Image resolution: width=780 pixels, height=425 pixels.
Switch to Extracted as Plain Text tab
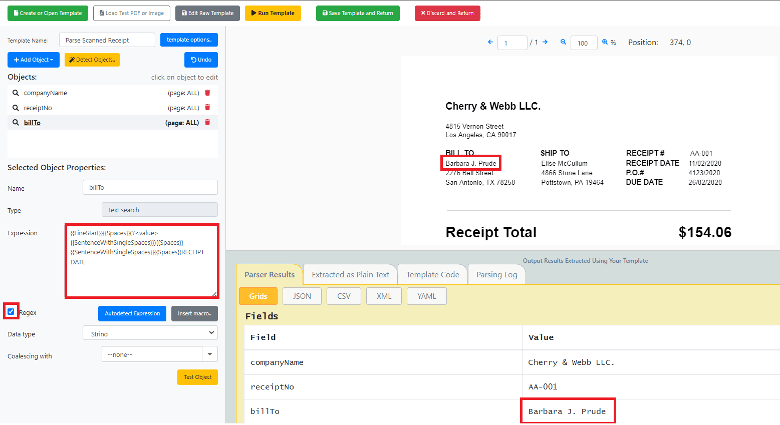[x=346, y=274]
